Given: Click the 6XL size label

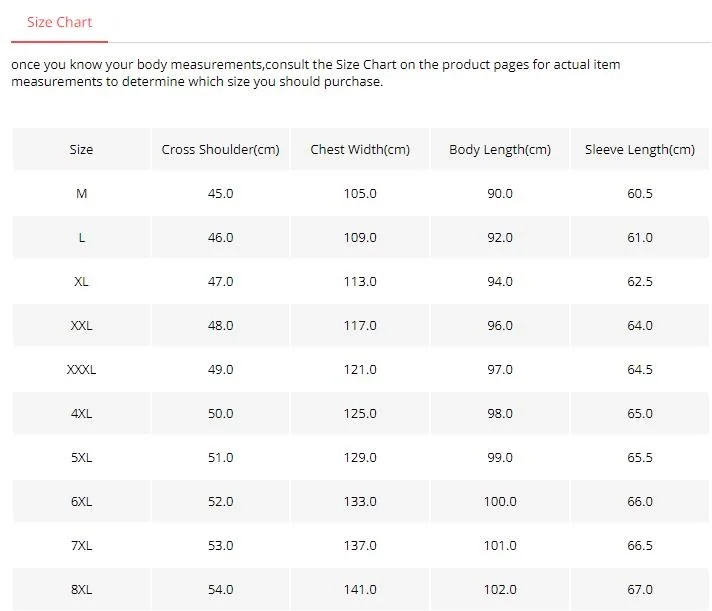Looking at the screenshot, I should (81, 502).
